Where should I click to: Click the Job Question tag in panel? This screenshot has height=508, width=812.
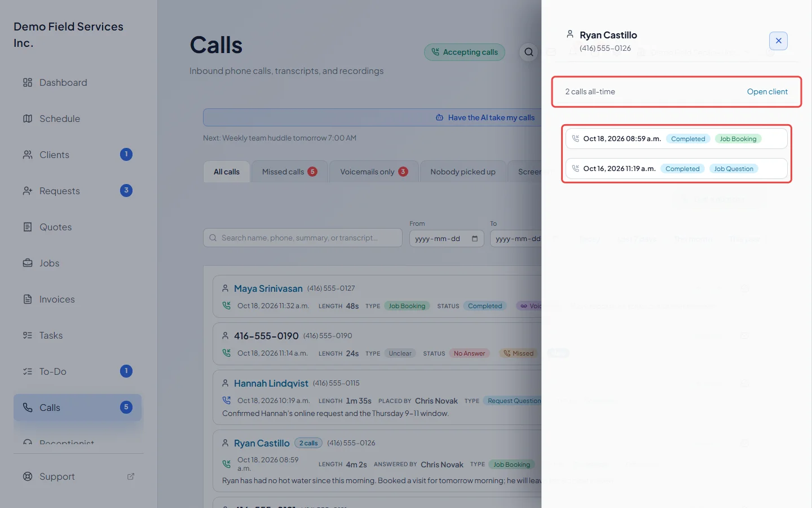tap(734, 169)
